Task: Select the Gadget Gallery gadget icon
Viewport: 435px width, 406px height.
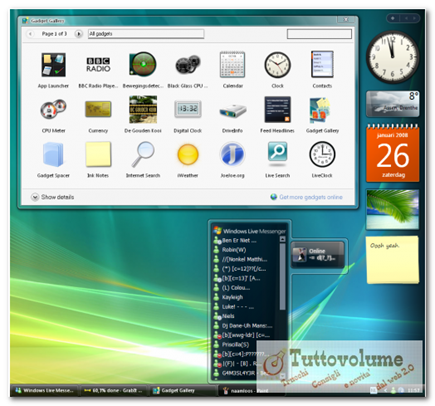Action: coord(321,110)
